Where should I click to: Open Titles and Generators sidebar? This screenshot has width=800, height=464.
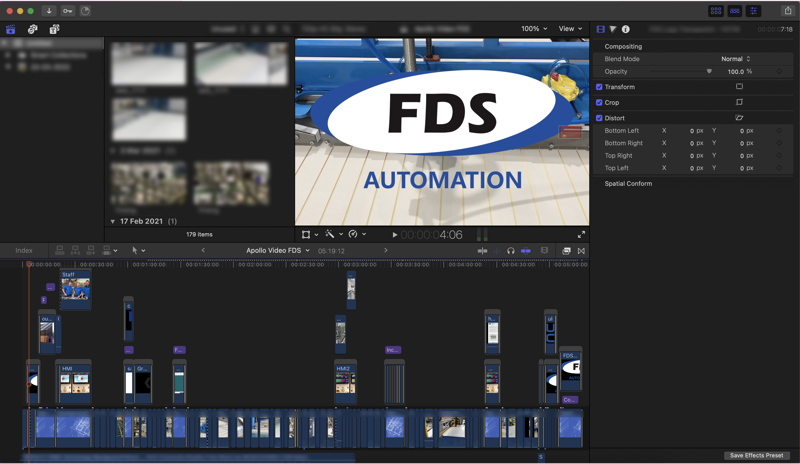(55, 29)
